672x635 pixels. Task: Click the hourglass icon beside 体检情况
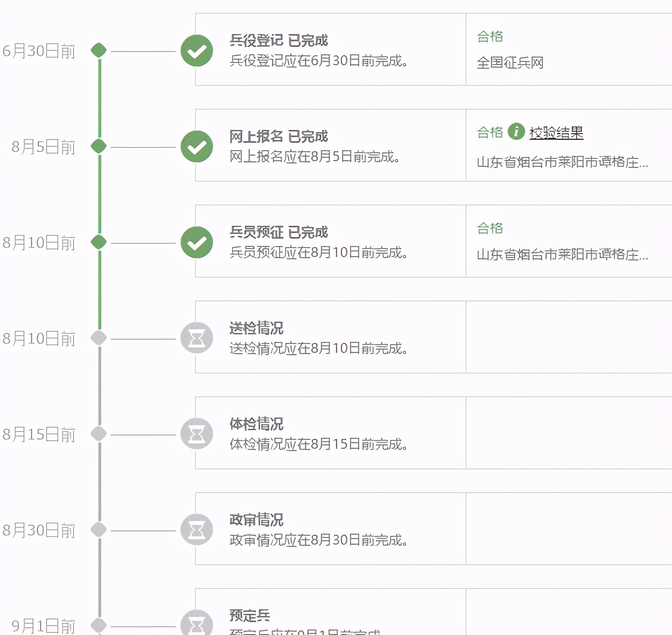(x=197, y=434)
